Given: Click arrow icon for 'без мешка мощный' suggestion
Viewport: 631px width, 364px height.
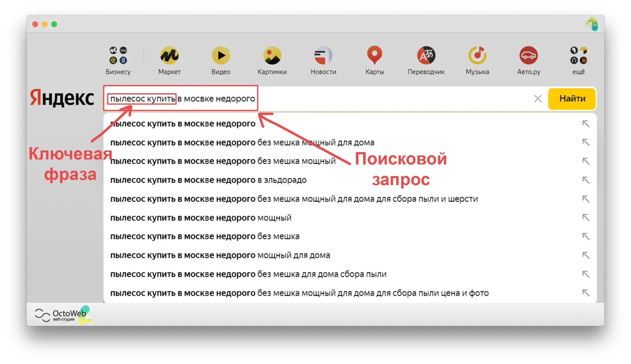Looking at the screenshot, I should (586, 161).
